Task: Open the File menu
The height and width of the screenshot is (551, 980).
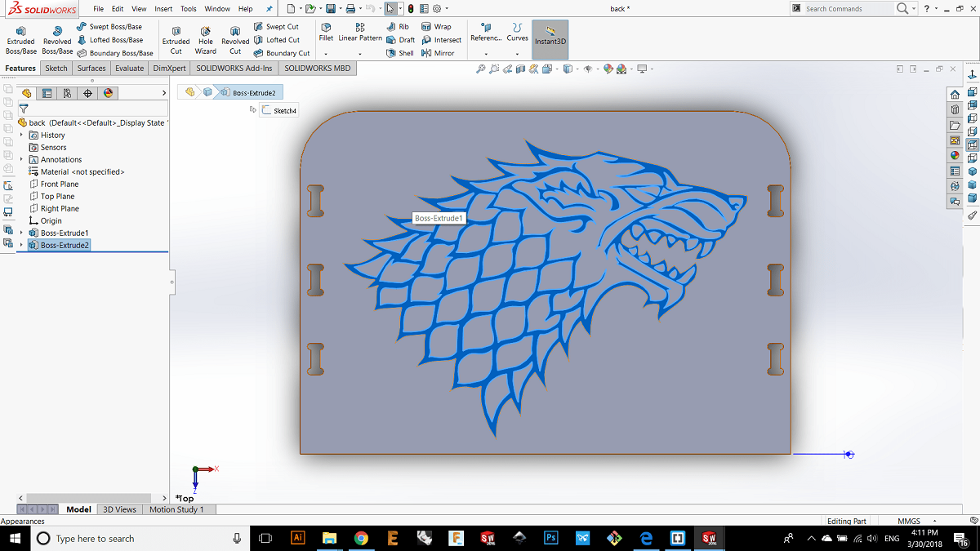Action: 98,9
